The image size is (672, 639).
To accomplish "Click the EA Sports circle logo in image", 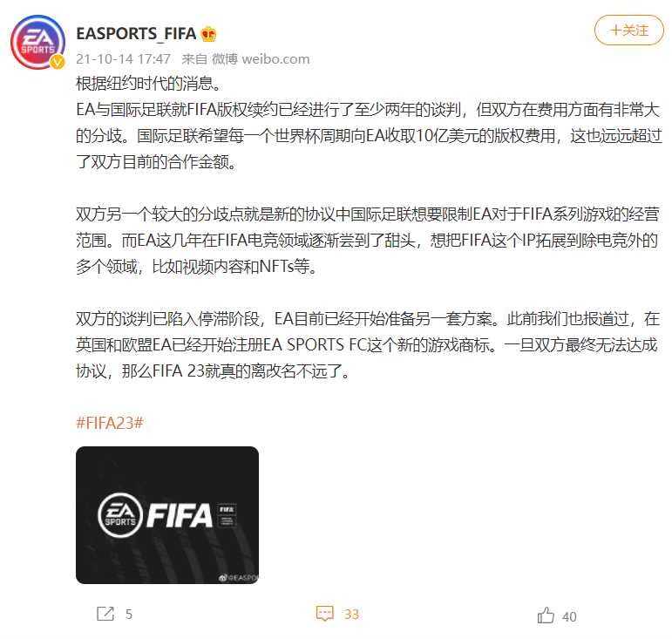I will coord(120,515).
